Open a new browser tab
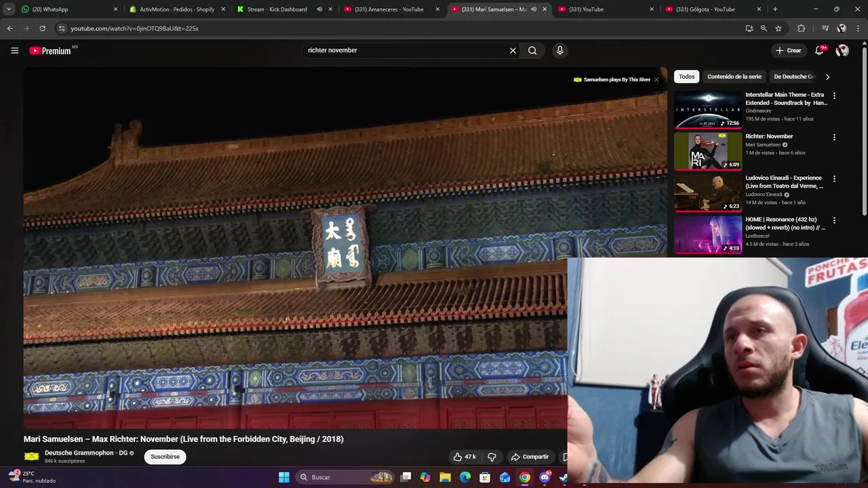 point(775,9)
